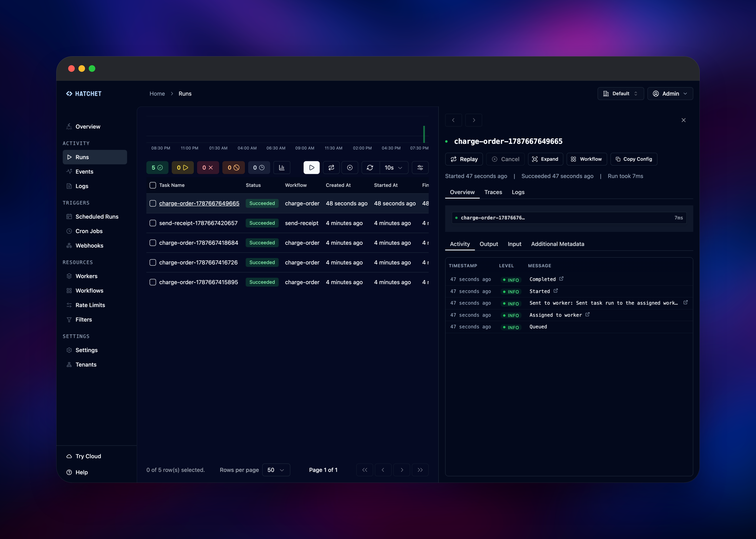Click the trigger run play button
The image size is (756, 539).
coord(311,168)
